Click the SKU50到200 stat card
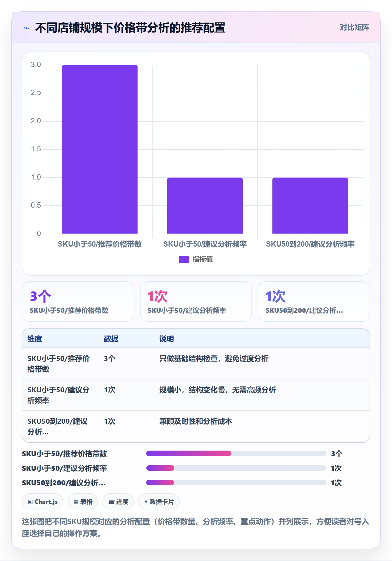 [x=314, y=302]
